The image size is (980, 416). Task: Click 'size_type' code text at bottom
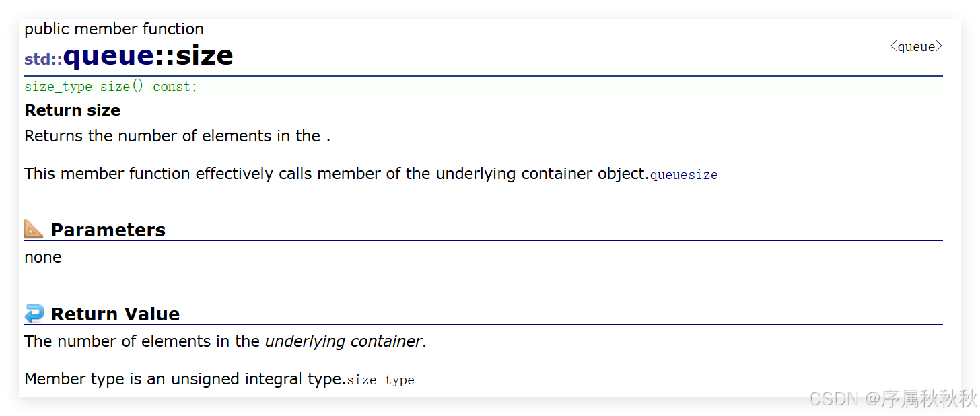tap(380, 380)
